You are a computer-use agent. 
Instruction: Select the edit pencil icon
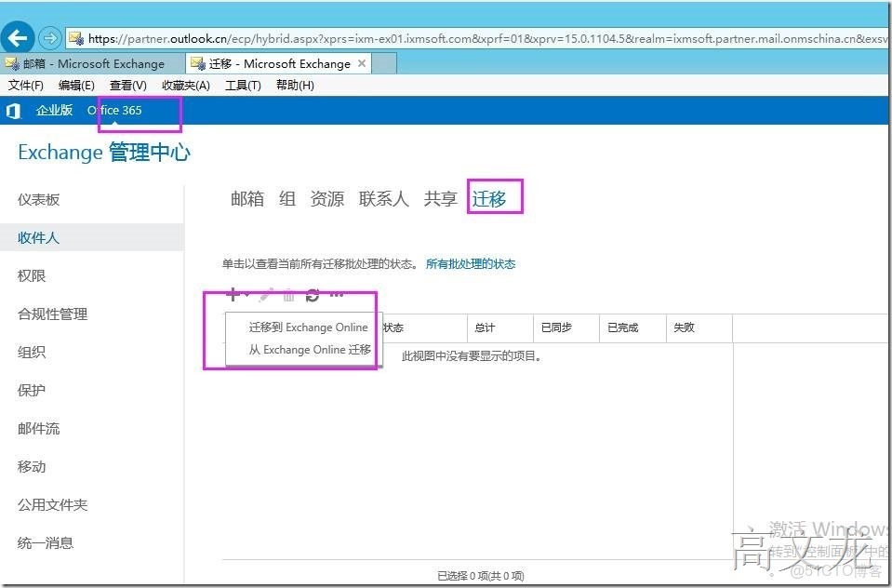coord(265,294)
